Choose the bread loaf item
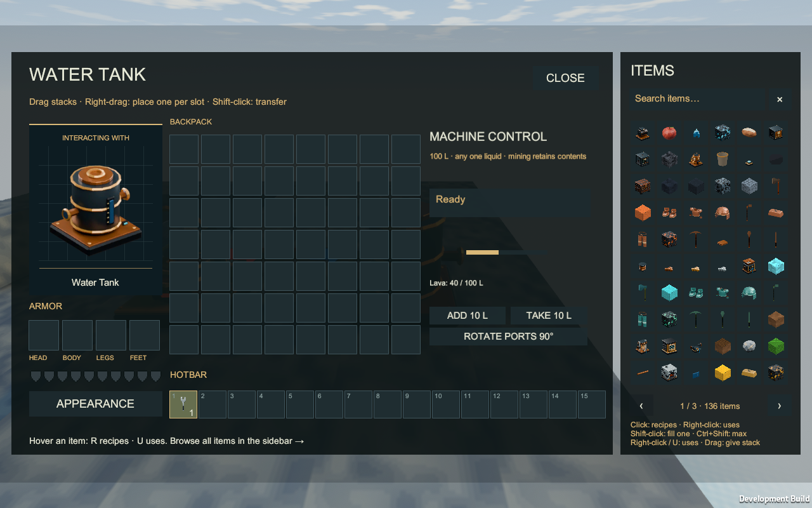The height and width of the screenshot is (508, 812). (749, 133)
